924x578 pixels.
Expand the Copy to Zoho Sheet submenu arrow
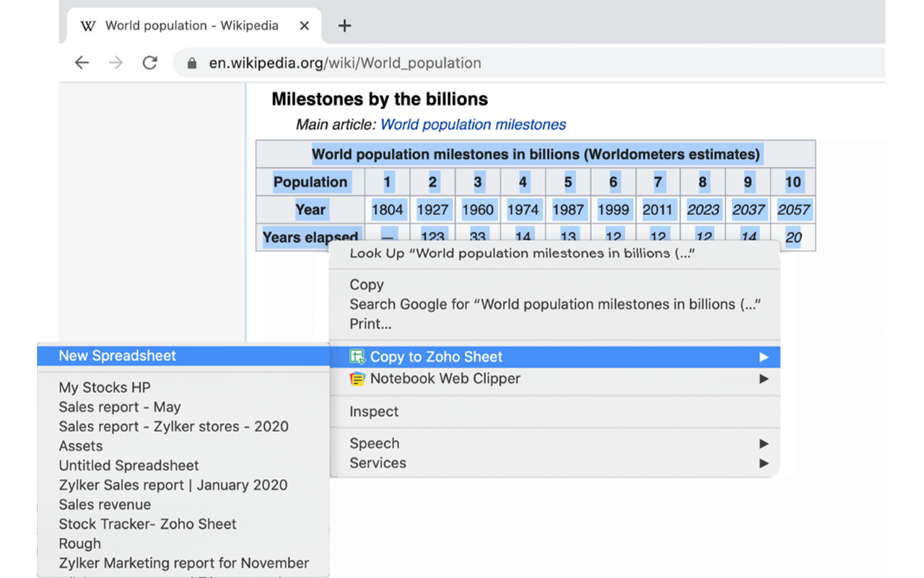coord(764,357)
